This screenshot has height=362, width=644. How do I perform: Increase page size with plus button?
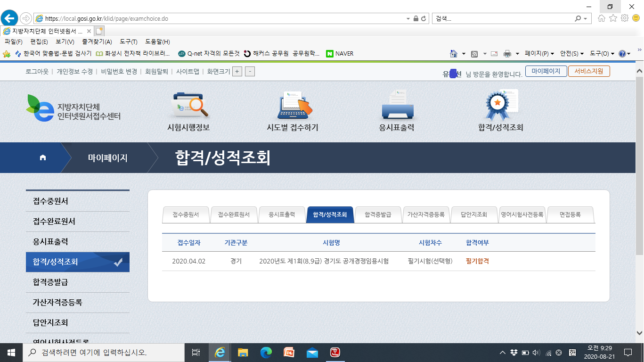237,72
